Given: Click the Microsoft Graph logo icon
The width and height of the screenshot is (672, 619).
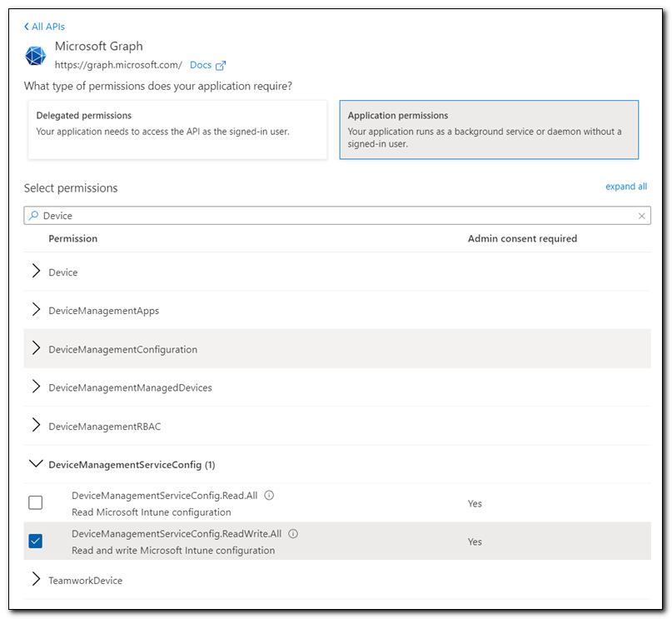Looking at the screenshot, I should coord(35,55).
